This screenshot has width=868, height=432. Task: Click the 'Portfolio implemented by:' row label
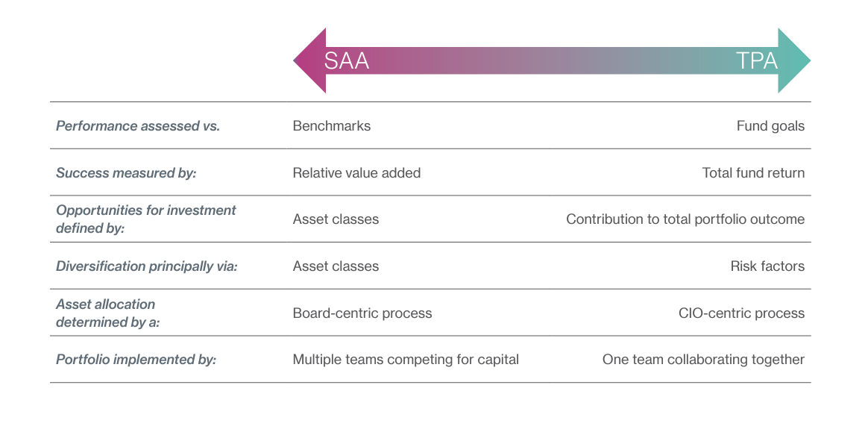click(x=136, y=360)
